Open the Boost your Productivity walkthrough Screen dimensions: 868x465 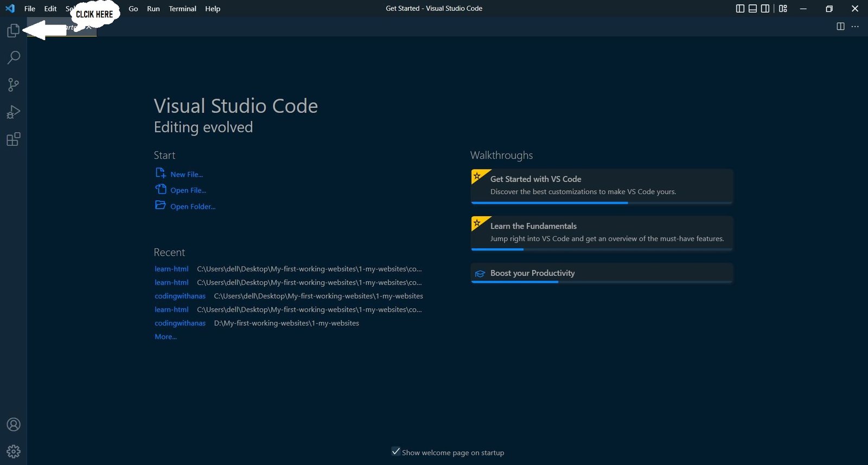(602, 273)
